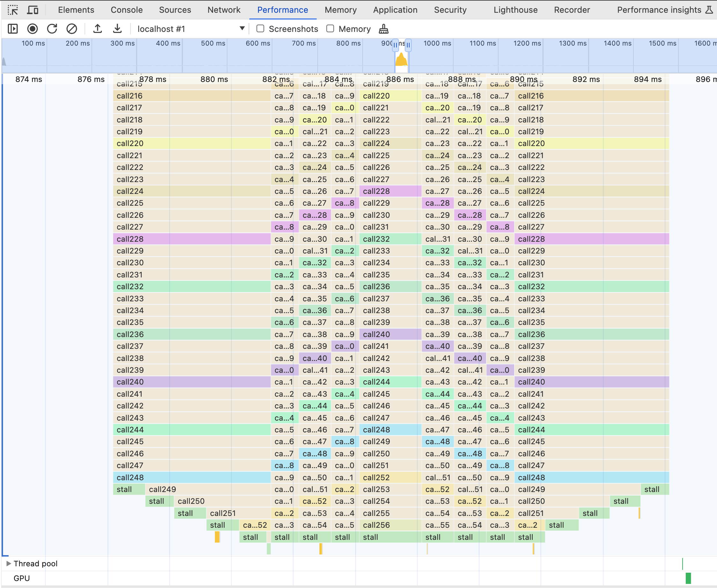Click the green GPU activity block

pyautogui.click(x=688, y=578)
